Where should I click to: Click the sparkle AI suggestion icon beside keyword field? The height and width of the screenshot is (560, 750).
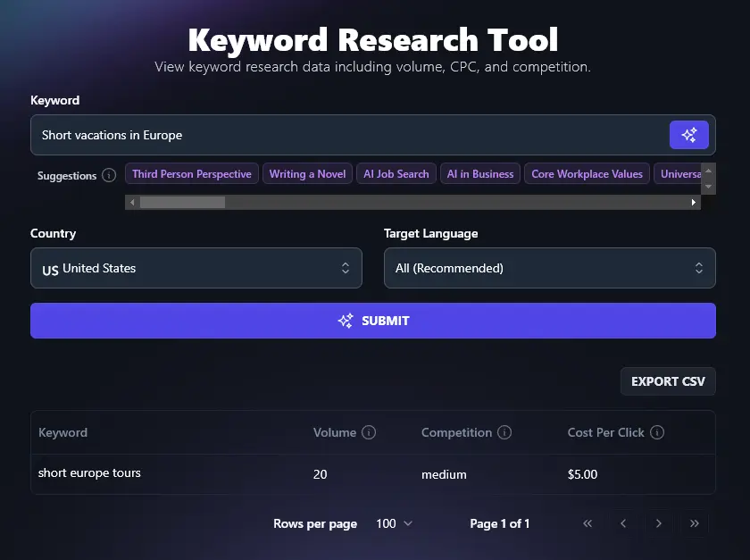coord(688,134)
